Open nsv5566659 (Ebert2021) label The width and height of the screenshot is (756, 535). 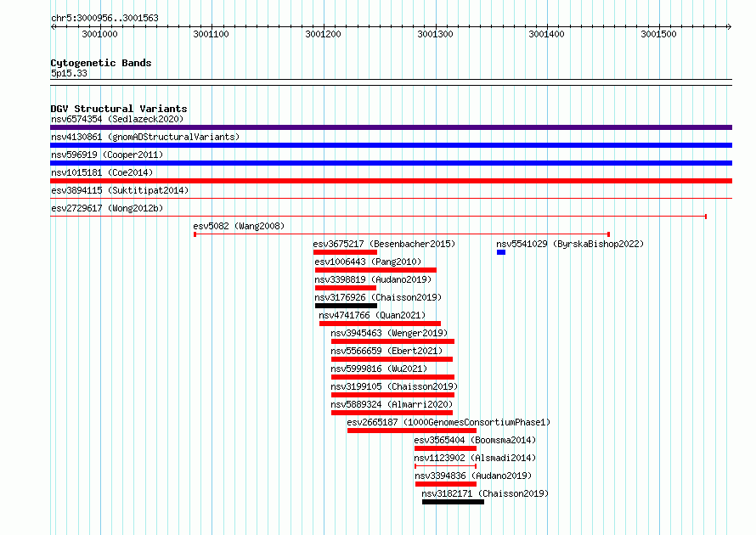(x=386, y=351)
